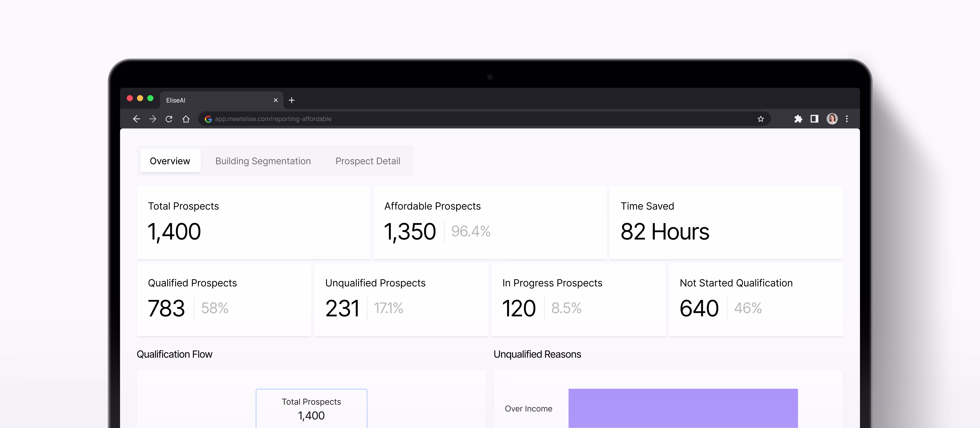Image resolution: width=980 pixels, height=428 pixels.
Task: Click the 46% not started percentage
Action: (748, 308)
